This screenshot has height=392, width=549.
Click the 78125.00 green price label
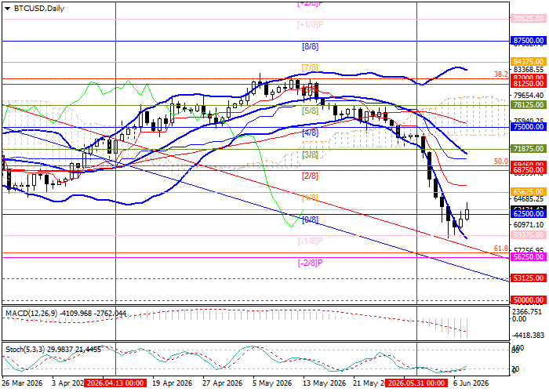click(529, 105)
